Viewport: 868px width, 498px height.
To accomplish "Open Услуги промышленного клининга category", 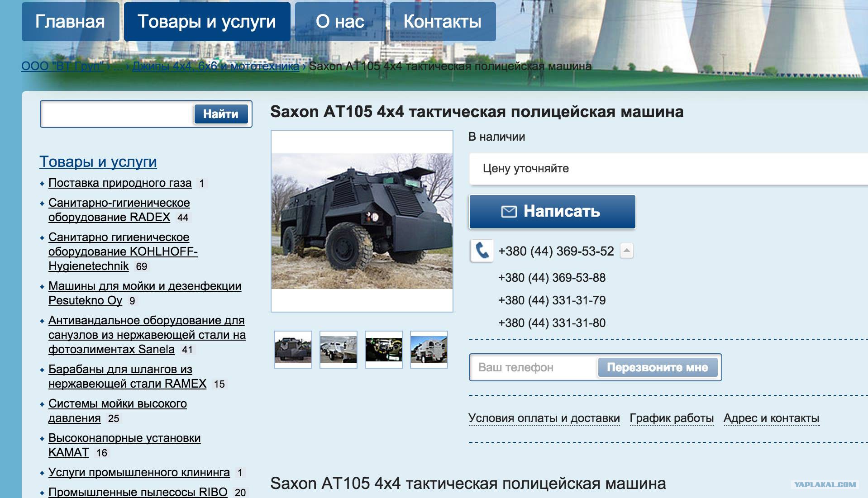I will 139,472.
